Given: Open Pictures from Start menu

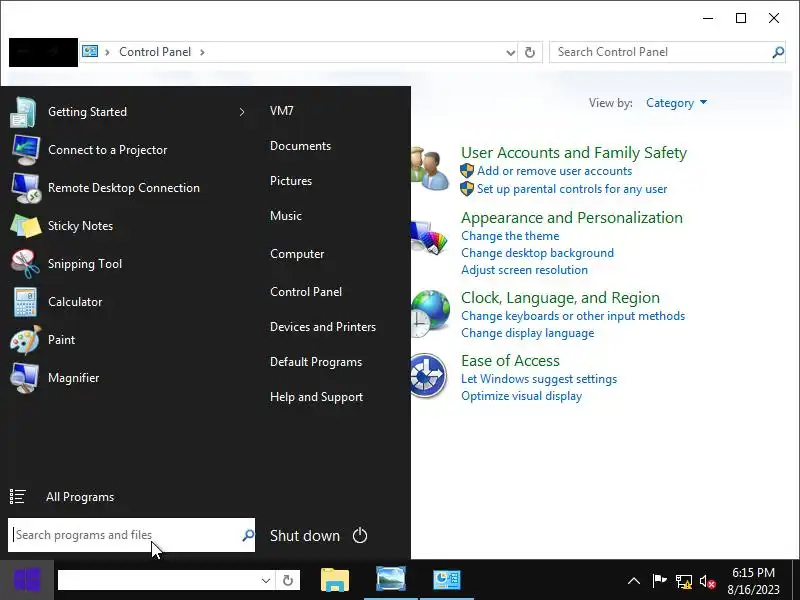Looking at the screenshot, I should [291, 181].
